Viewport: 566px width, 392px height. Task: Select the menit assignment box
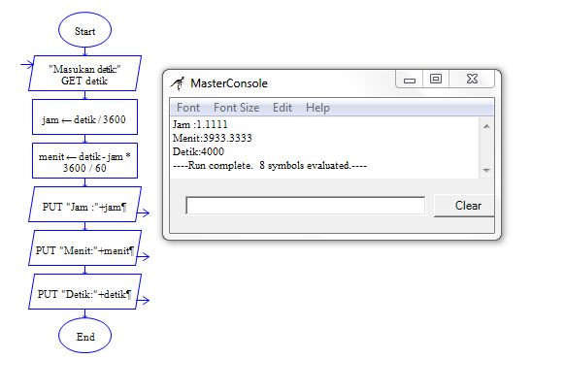click(x=84, y=161)
